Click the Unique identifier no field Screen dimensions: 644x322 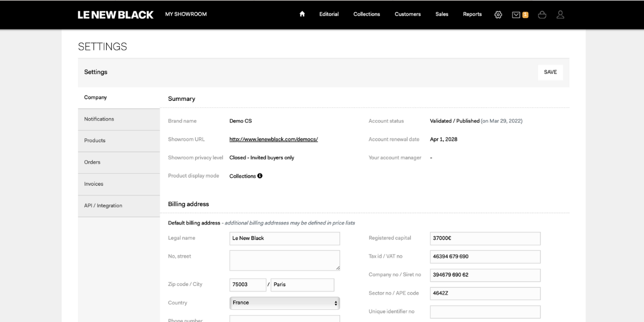coord(485,312)
